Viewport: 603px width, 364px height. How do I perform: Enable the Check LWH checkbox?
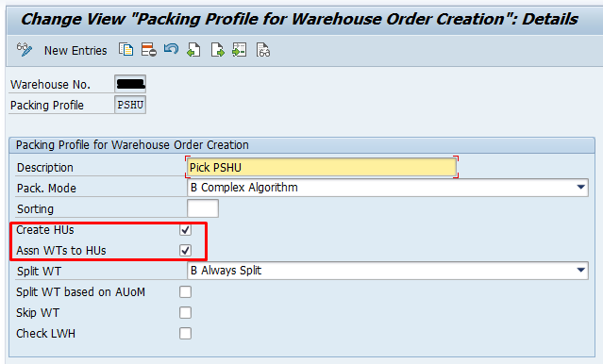pyautogui.click(x=185, y=334)
